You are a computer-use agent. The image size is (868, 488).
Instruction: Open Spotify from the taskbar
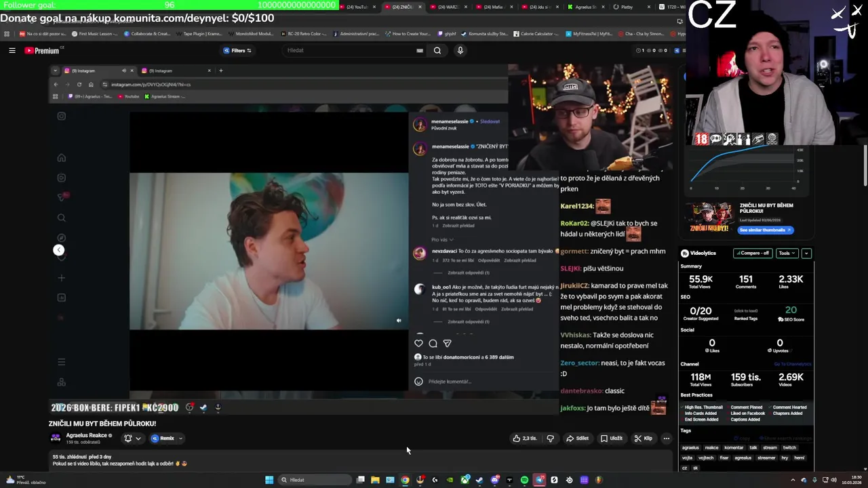click(524, 480)
